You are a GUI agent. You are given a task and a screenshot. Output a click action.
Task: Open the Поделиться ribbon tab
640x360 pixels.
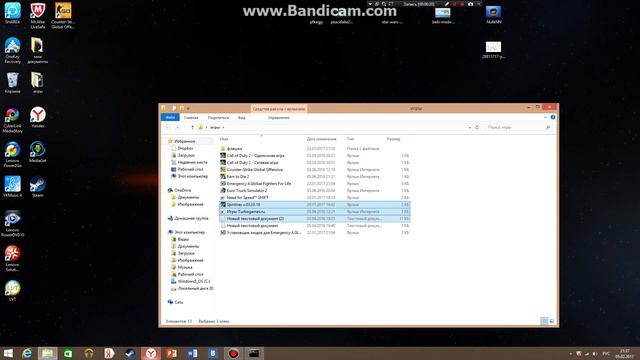[x=218, y=118]
